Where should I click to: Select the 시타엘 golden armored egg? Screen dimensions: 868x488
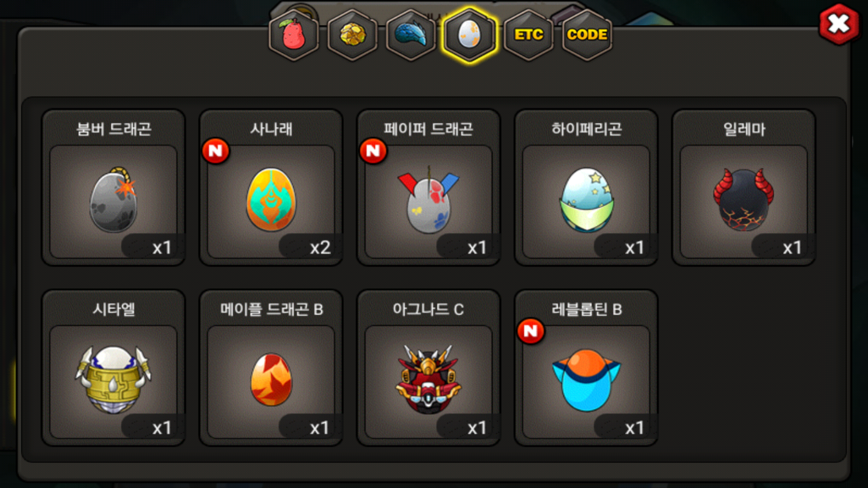[113, 368]
